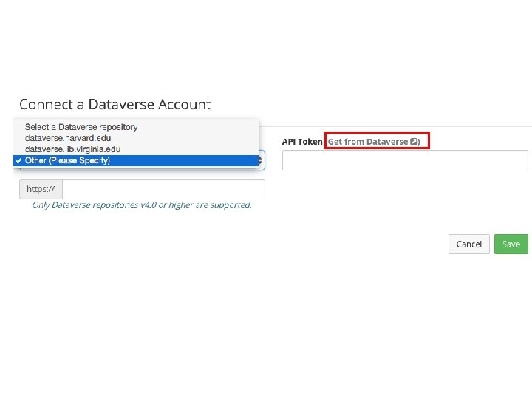Image resolution: width=532 pixels, height=399 pixels.
Task: Click the external link icon beside Dataverse
Action: 414,141
